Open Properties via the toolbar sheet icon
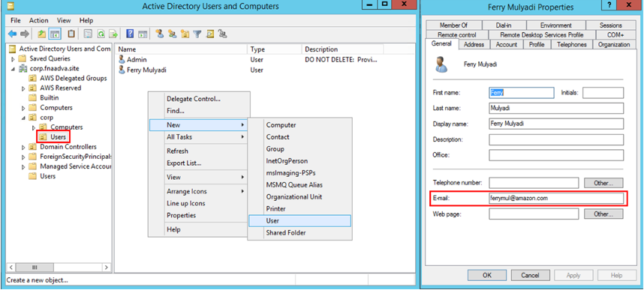The height and width of the screenshot is (290, 644). coord(88,34)
